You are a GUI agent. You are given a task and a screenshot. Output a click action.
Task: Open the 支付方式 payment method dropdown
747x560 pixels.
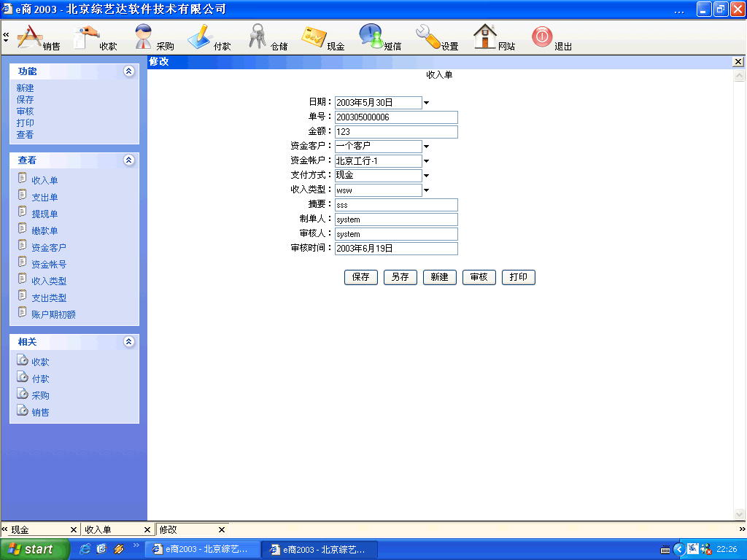(427, 176)
